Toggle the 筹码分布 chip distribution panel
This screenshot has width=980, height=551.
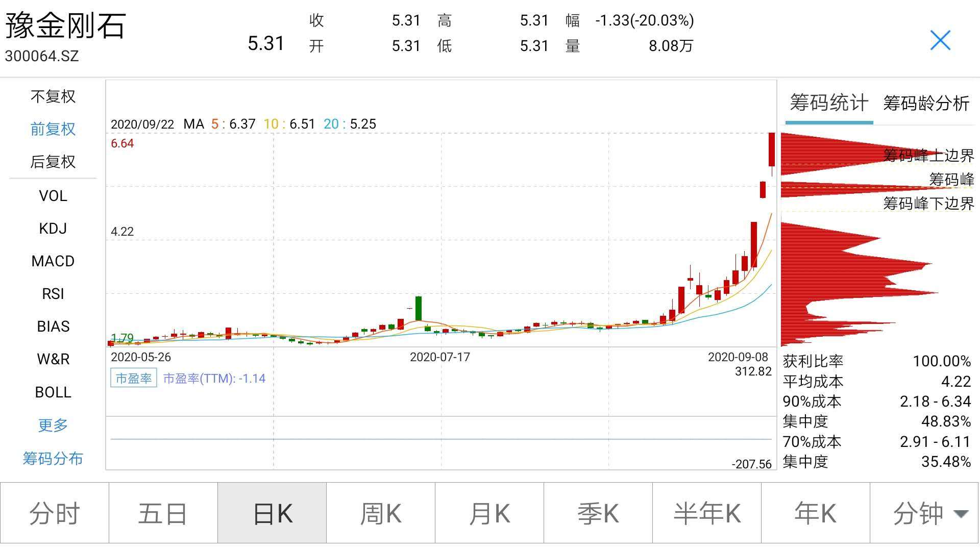tap(53, 458)
